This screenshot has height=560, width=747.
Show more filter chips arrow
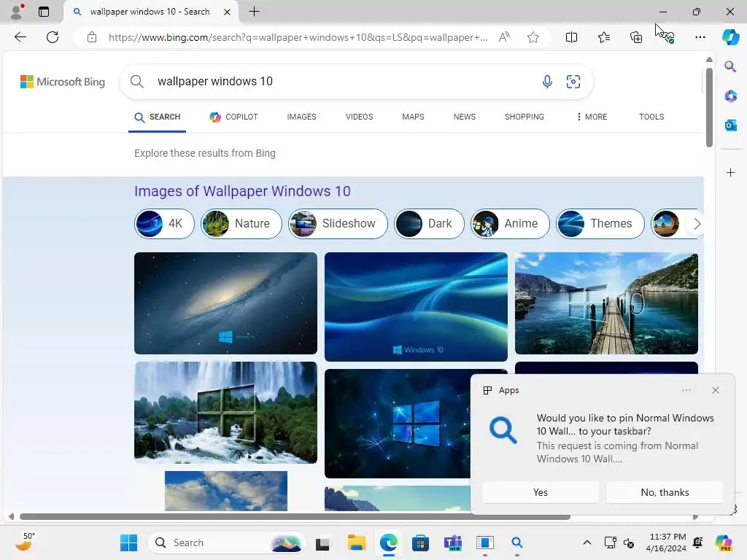point(697,224)
